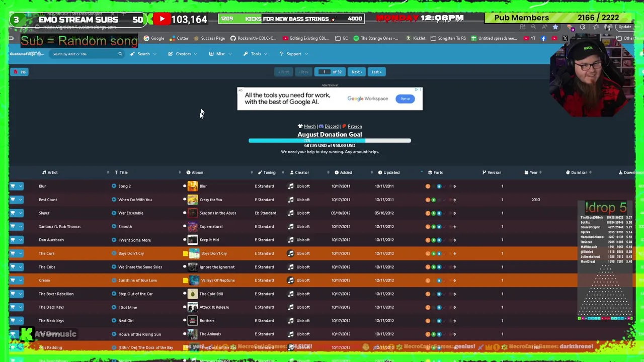The image size is (644, 362).
Task: Add Blur's Song 2 to cart
Action: [13, 186]
